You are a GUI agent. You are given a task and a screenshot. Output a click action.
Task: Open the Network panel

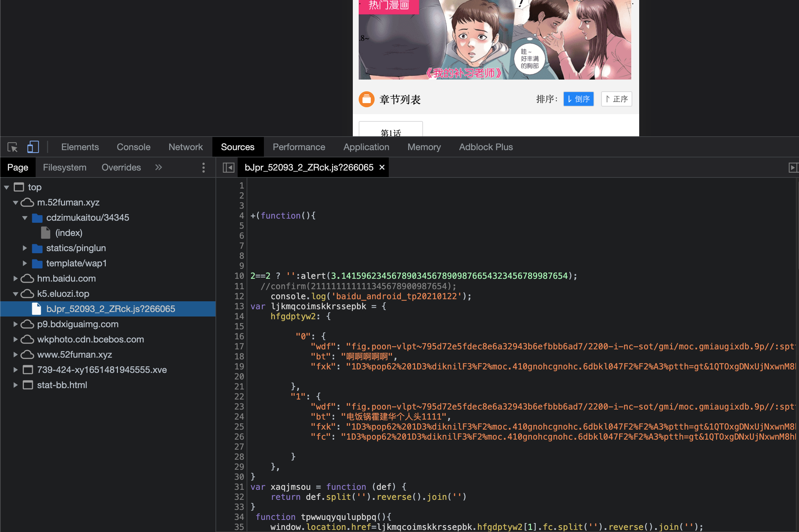pos(185,147)
